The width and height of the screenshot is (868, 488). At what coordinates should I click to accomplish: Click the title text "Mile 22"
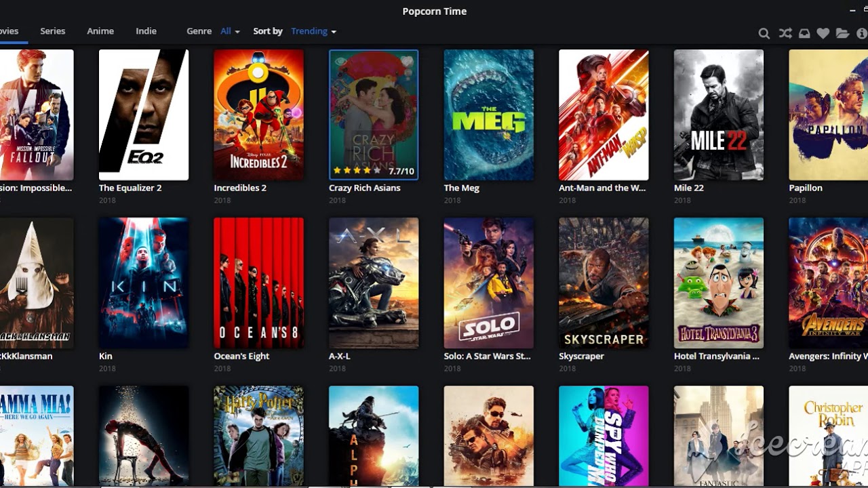tap(689, 188)
